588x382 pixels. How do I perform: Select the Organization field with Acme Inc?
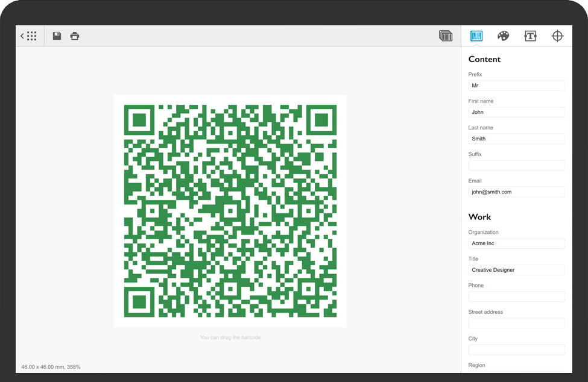pos(516,243)
